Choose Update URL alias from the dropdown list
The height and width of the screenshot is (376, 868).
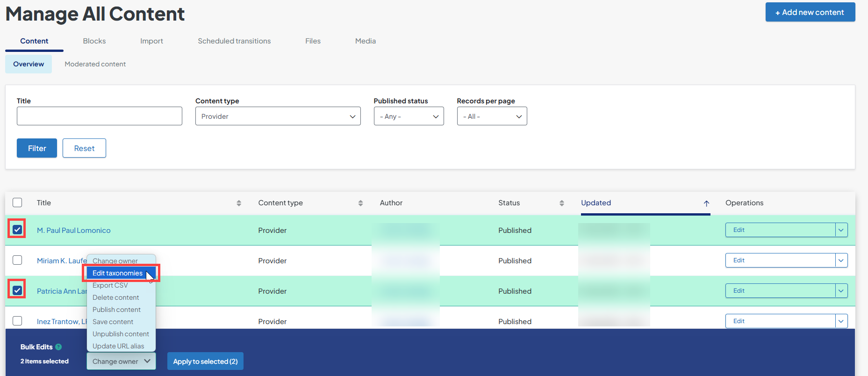[x=121, y=346]
